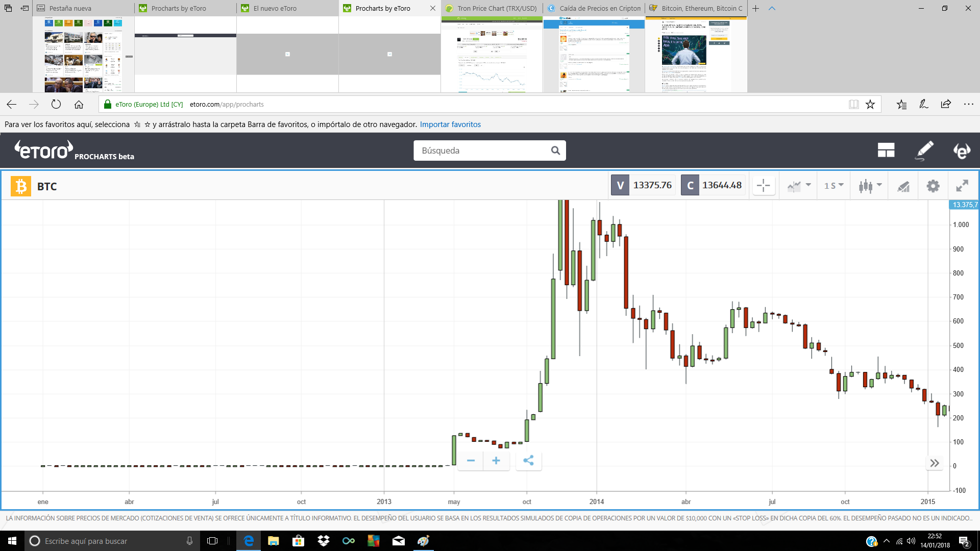Toggle the crosshair cursor button
This screenshot has height=551, width=980.
click(764, 186)
